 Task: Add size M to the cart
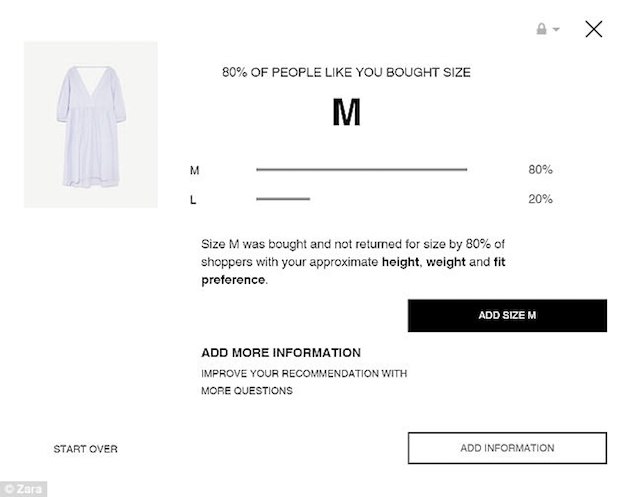tap(507, 315)
